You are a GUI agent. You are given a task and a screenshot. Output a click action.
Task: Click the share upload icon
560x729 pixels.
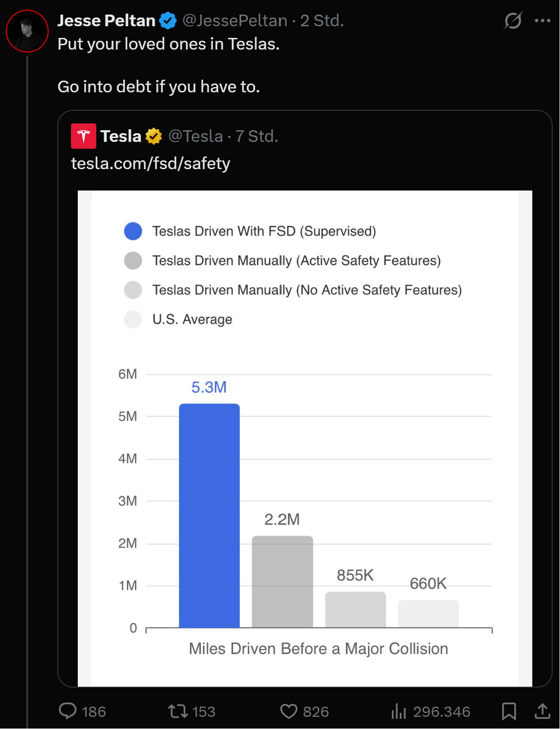click(x=542, y=712)
